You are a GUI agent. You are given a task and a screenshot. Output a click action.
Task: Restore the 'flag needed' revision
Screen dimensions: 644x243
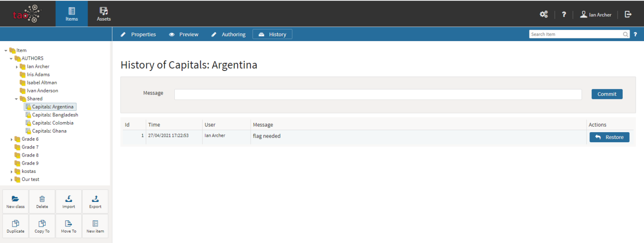coord(609,137)
